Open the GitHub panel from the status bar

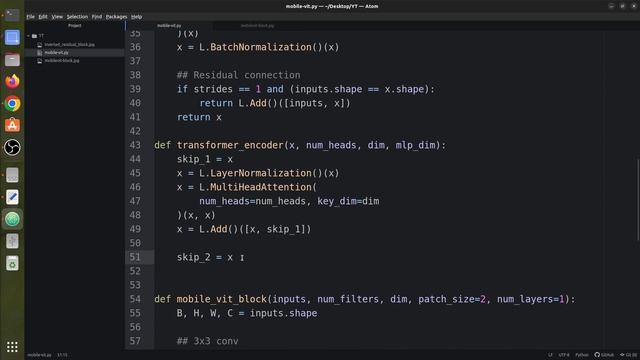(604, 355)
